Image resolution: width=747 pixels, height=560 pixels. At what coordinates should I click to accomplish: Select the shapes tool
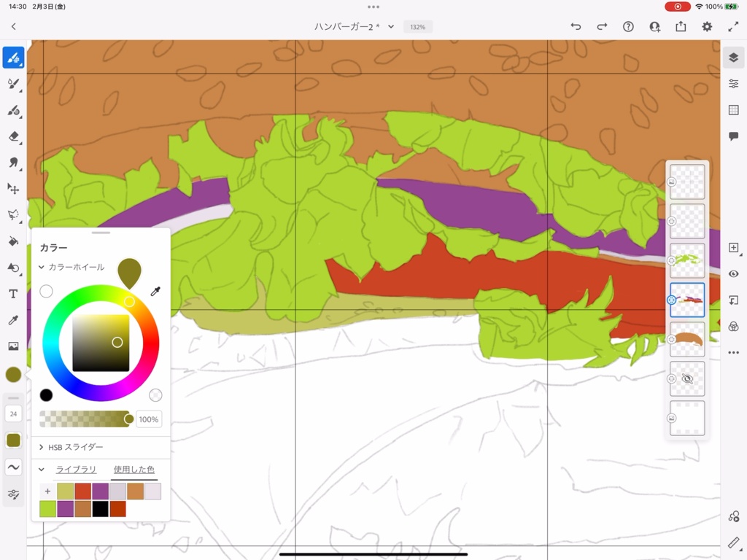[13, 268]
